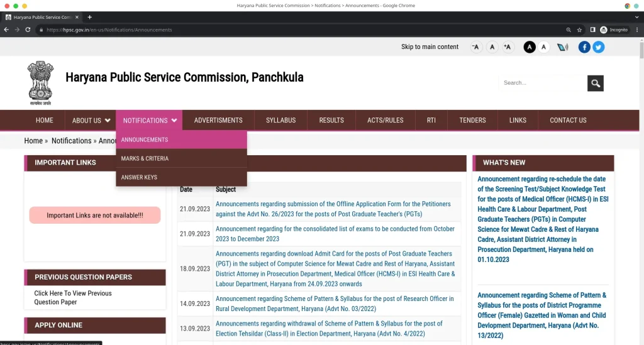This screenshot has width=644, height=345.
Task: Click the 14.09.2023 date cell
Action: [x=195, y=304]
